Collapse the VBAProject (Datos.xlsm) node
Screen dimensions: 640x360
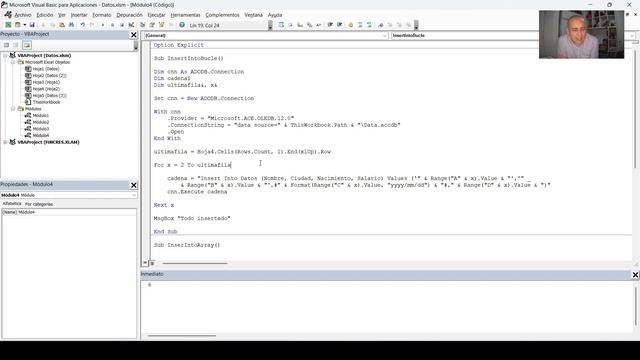[x=5, y=56]
